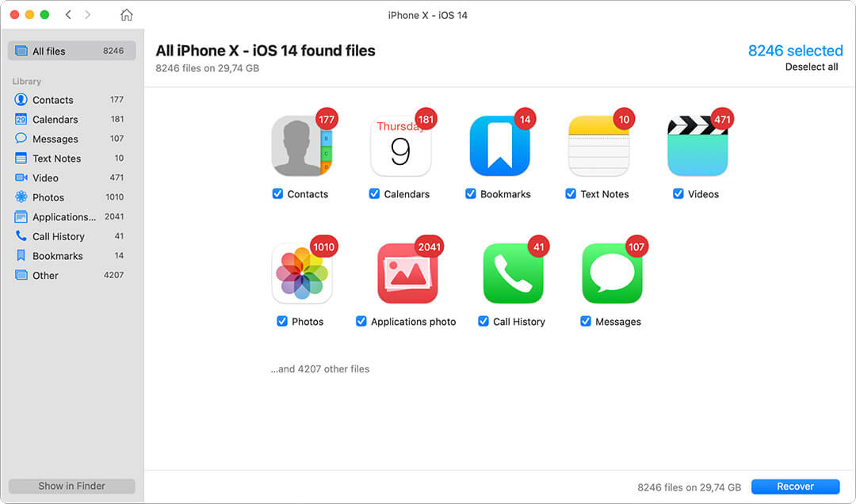Screen dimensions: 856x504
Task: Navigate forward with right arrow
Action: tap(87, 15)
